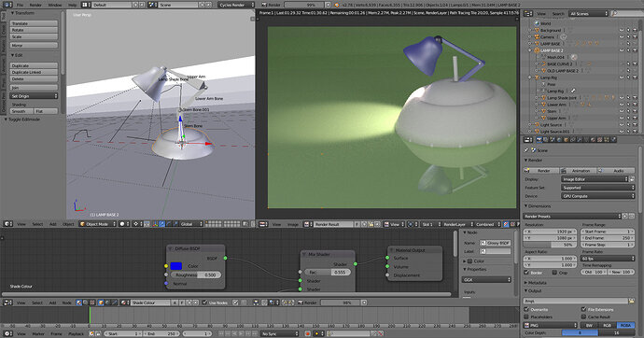Image resolution: width=644 pixels, height=338 pixels.
Task: Open the viewport shading sphere menu
Action: 124,224
